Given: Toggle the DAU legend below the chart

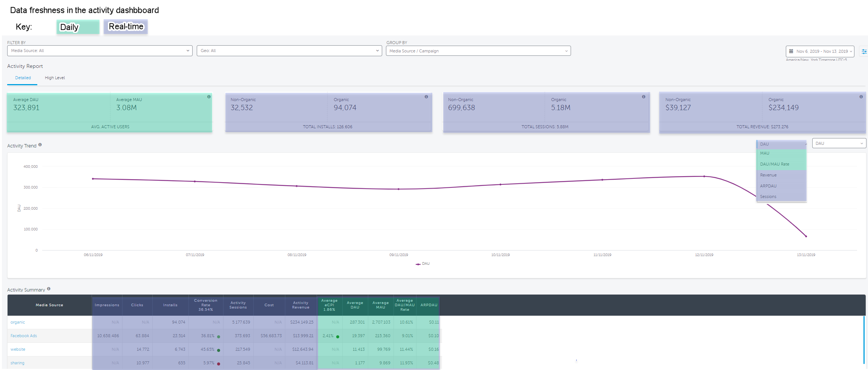Looking at the screenshot, I should pyautogui.click(x=423, y=264).
